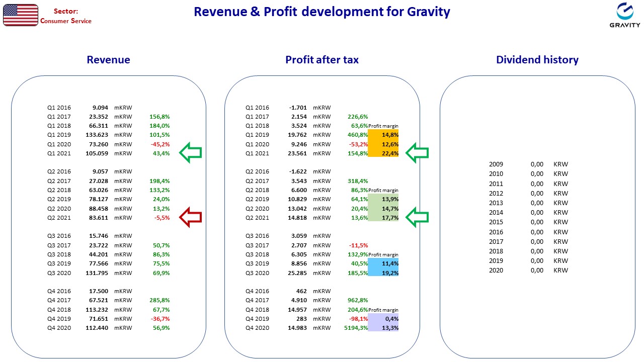The image size is (644, 362).
Task: Click the 'Profit after tax' heading
Action: tap(322, 60)
